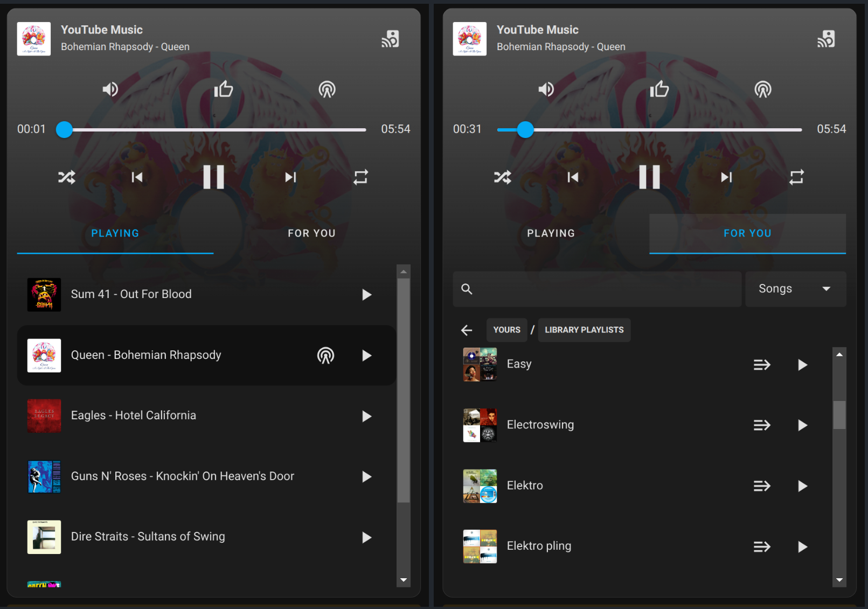Skip to next track in left player
Image resolution: width=868 pixels, height=609 pixels.
click(291, 177)
